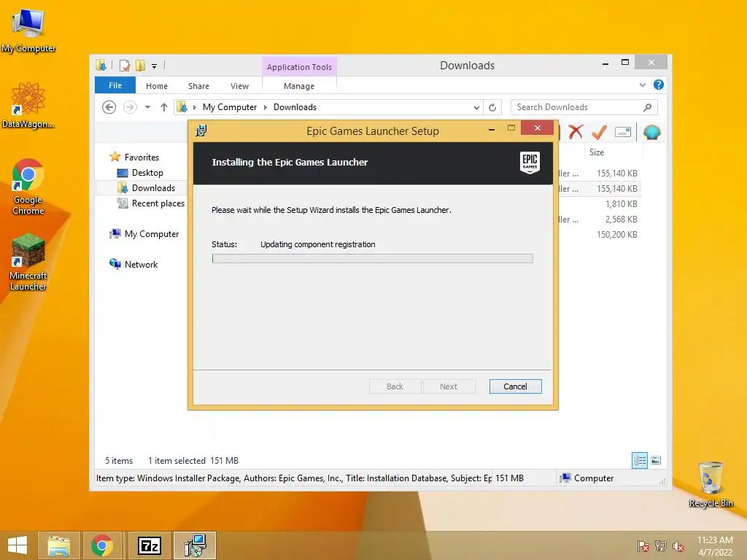Open Explorer Help question mark icon
Screen dimensions: 747x560
[x=659, y=85]
